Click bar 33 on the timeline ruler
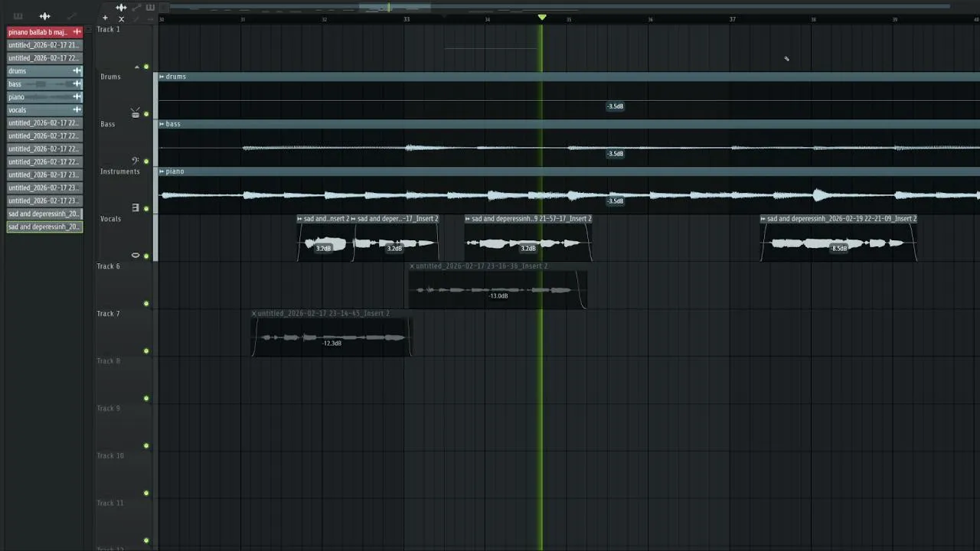This screenshot has width=980, height=551. tap(407, 19)
